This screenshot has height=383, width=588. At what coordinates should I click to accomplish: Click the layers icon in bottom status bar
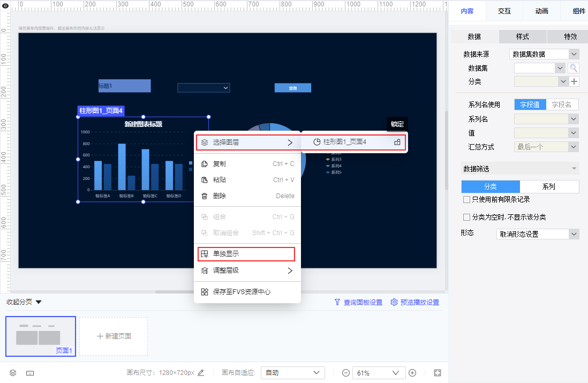13,373
